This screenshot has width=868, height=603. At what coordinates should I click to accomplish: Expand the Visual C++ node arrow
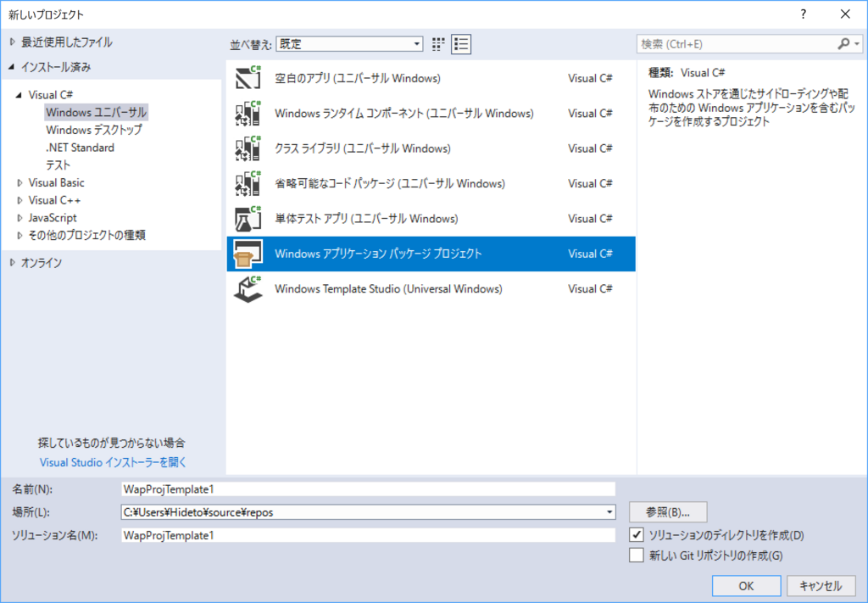tap(20, 200)
